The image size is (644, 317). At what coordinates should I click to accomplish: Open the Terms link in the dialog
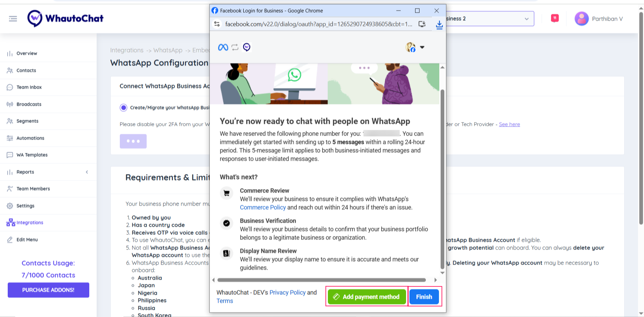point(225,301)
